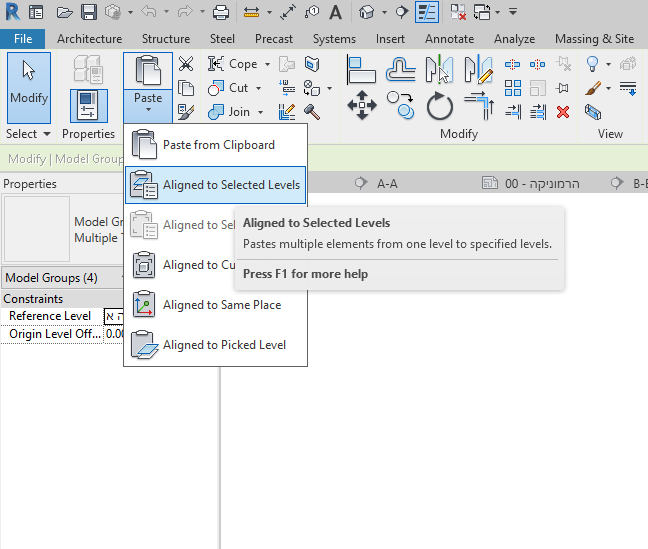Select Mirror - Draw Axis icon
The height and width of the screenshot is (549, 648).
[479, 69]
